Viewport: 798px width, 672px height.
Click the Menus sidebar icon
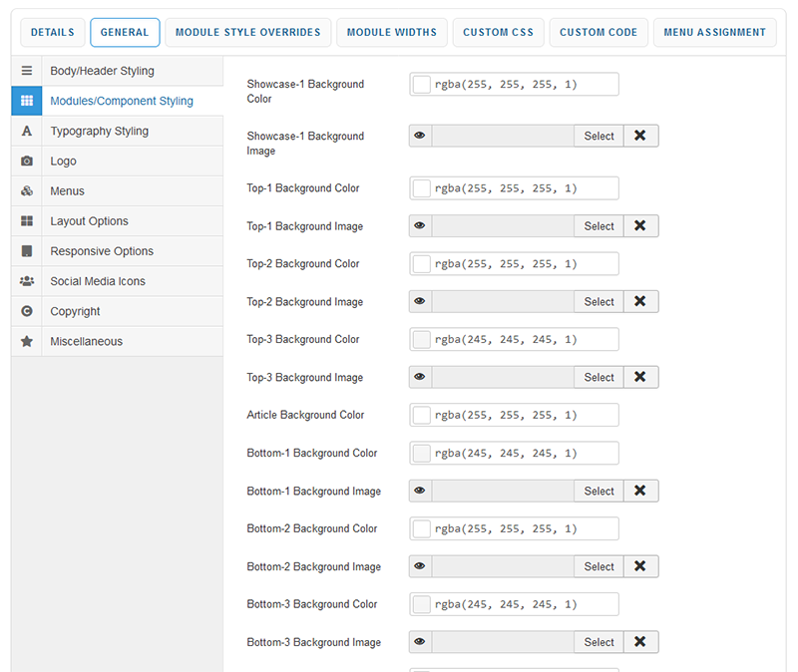[27, 191]
